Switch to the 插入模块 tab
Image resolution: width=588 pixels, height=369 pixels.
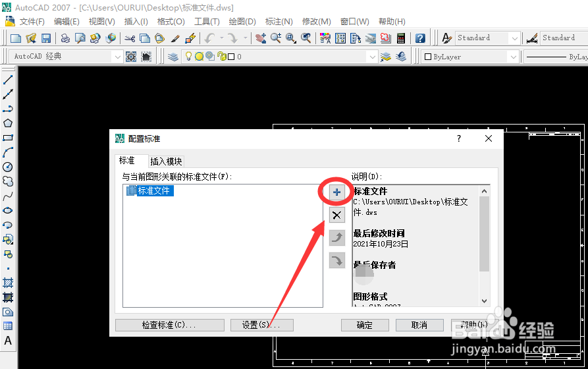coord(166,161)
